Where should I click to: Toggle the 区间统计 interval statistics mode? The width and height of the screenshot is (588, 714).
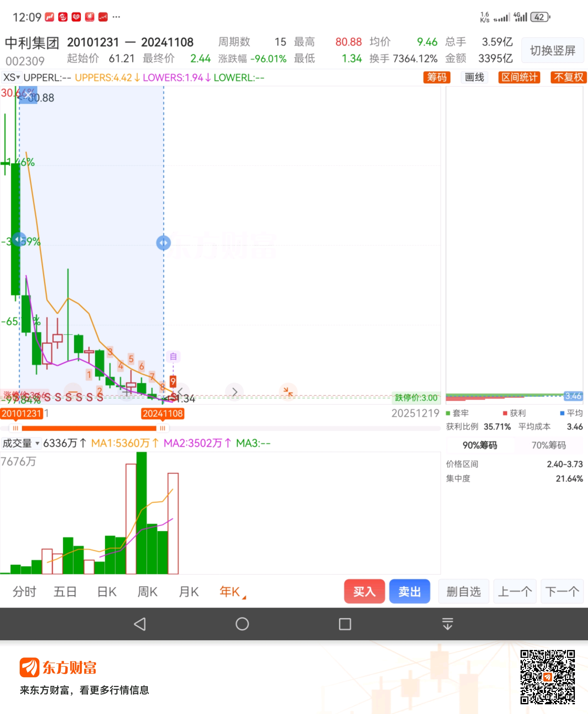pos(519,77)
